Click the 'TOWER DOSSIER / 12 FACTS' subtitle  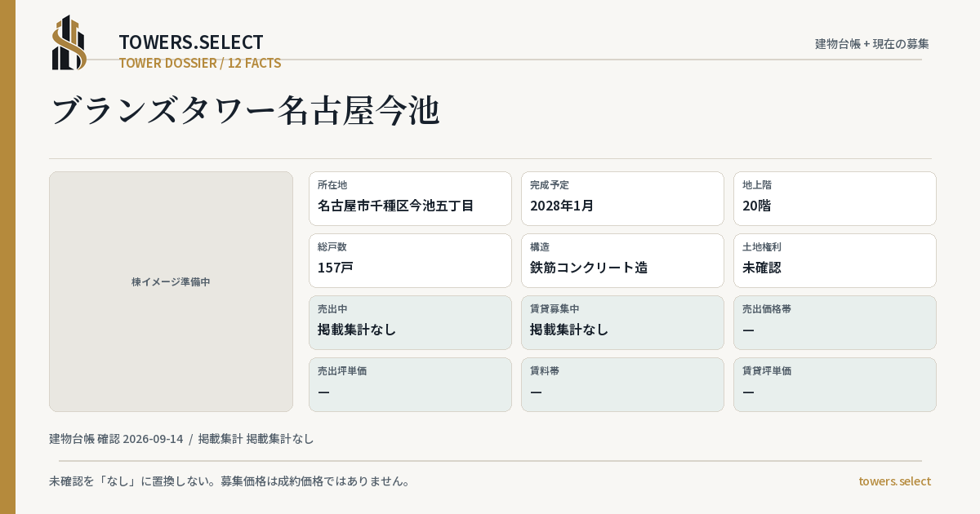tap(200, 63)
